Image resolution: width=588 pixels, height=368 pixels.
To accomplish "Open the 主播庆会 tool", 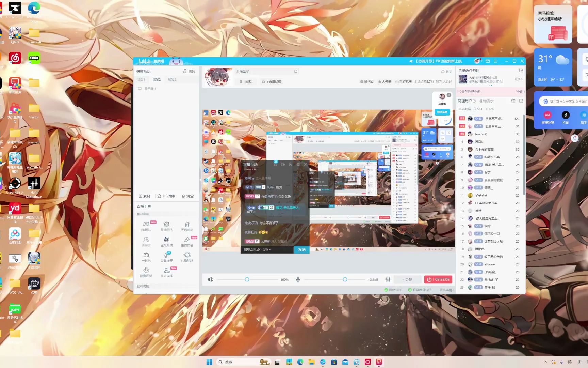I will pos(187,242).
